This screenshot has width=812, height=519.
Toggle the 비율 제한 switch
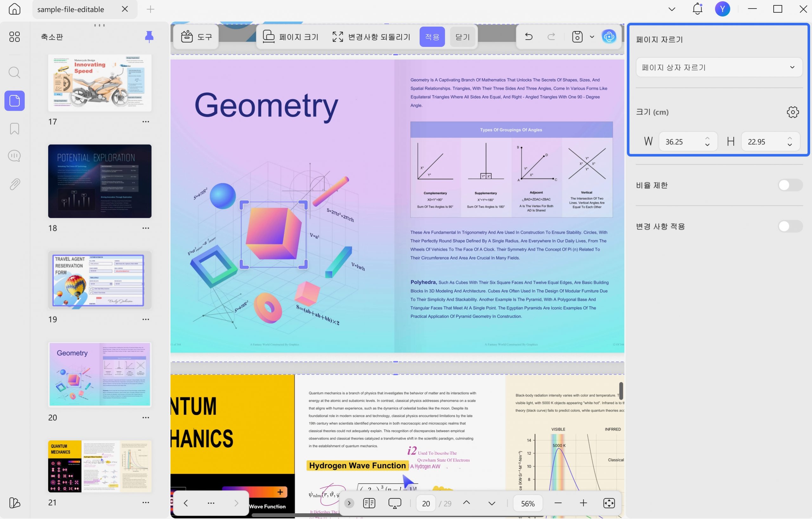pos(790,185)
